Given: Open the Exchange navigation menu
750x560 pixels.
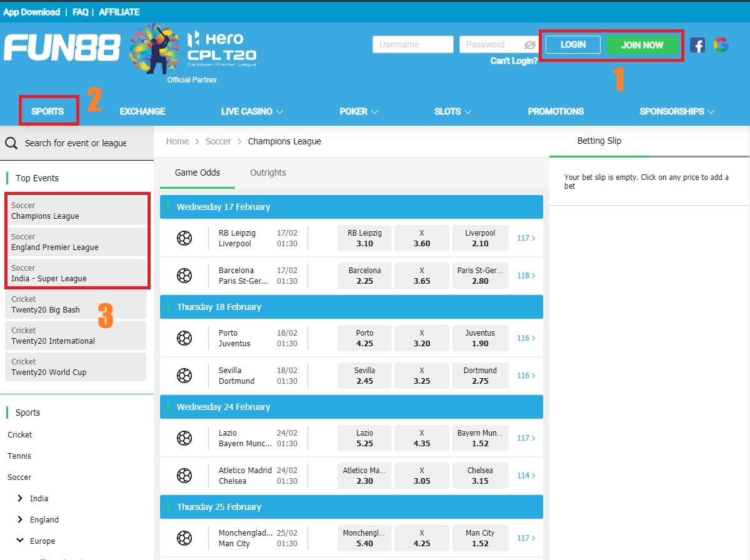Looking at the screenshot, I should [x=142, y=111].
